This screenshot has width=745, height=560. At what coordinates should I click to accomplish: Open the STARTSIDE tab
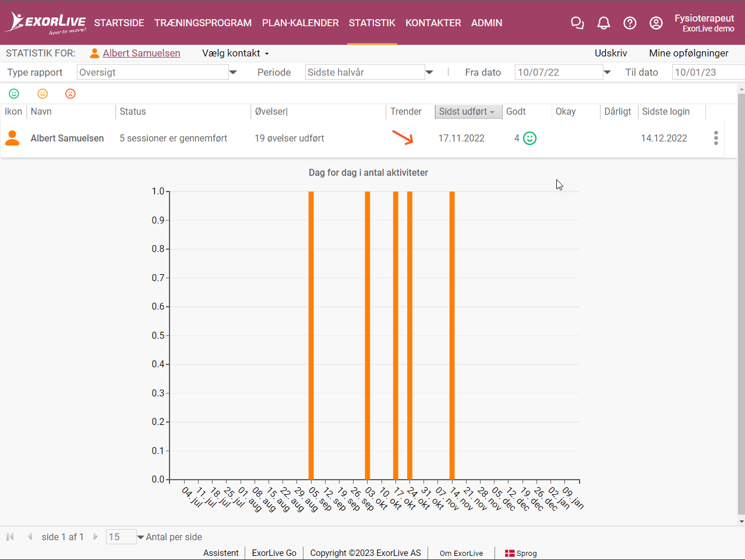tap(119, 23)
